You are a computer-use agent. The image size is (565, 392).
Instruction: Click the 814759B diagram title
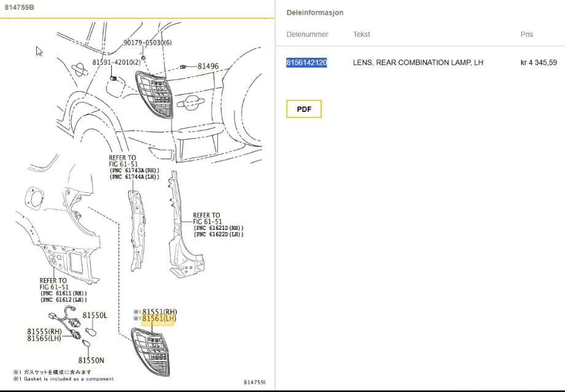[19, 7]
